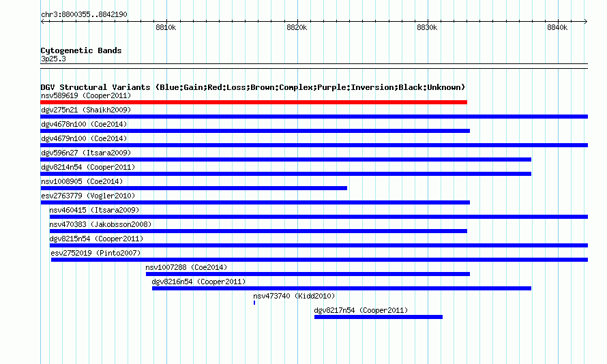Click the dgv275n21 (Shaikh2009) label
Screen dimensions: 607x364
[x=86, y=110]
